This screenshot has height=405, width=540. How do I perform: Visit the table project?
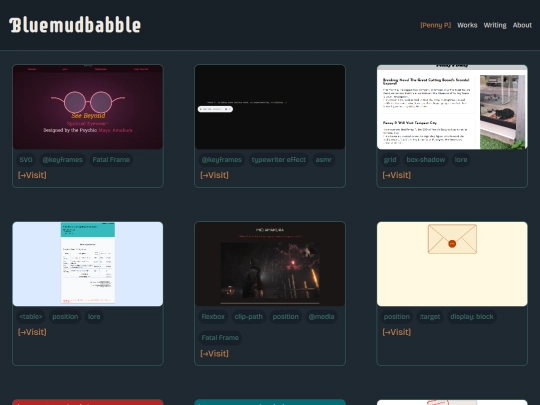(x=32, y=332)
